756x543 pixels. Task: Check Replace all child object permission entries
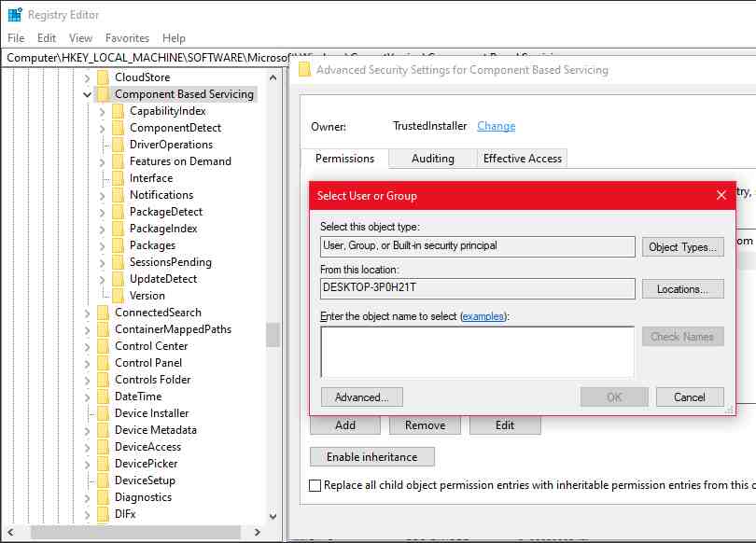click(x=315, y=485)
